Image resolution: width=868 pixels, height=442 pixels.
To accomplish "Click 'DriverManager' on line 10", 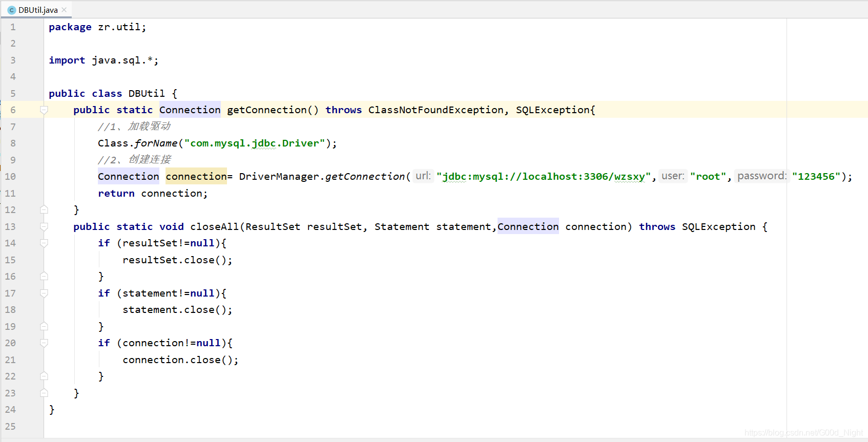I will point(279,176).
